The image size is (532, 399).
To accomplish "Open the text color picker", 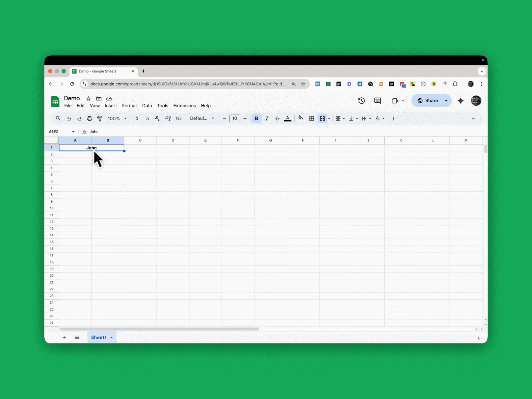I will [288, 118].
